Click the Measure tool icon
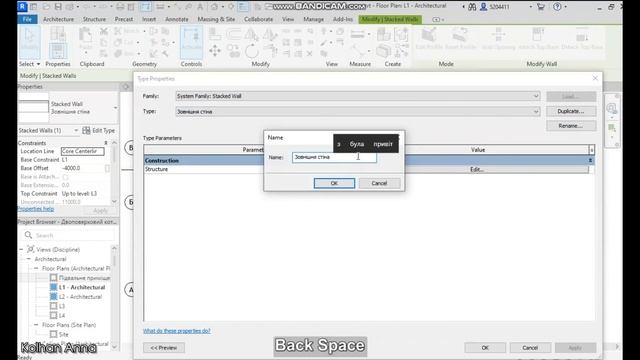640x360 pixels. click(357, 35)
